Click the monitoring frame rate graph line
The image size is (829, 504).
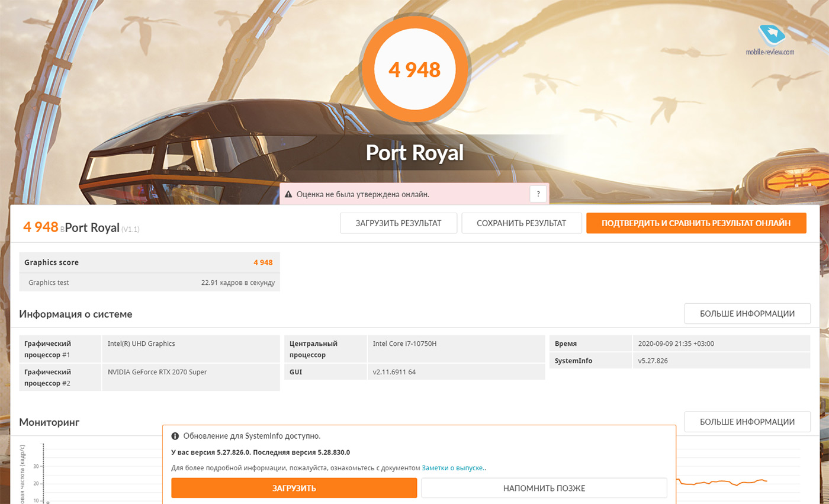coord(722,483)
